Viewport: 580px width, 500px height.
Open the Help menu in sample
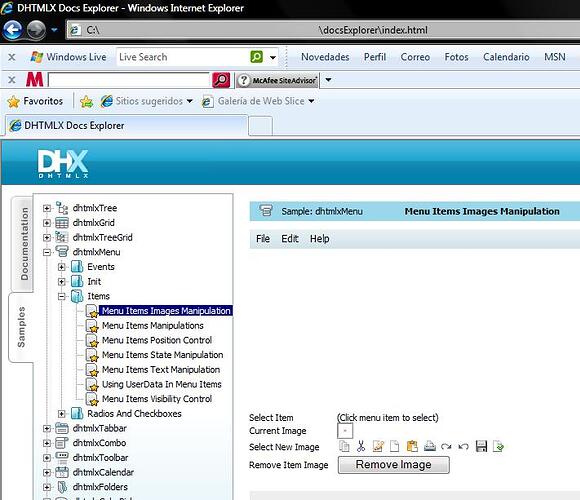(320, 239)
